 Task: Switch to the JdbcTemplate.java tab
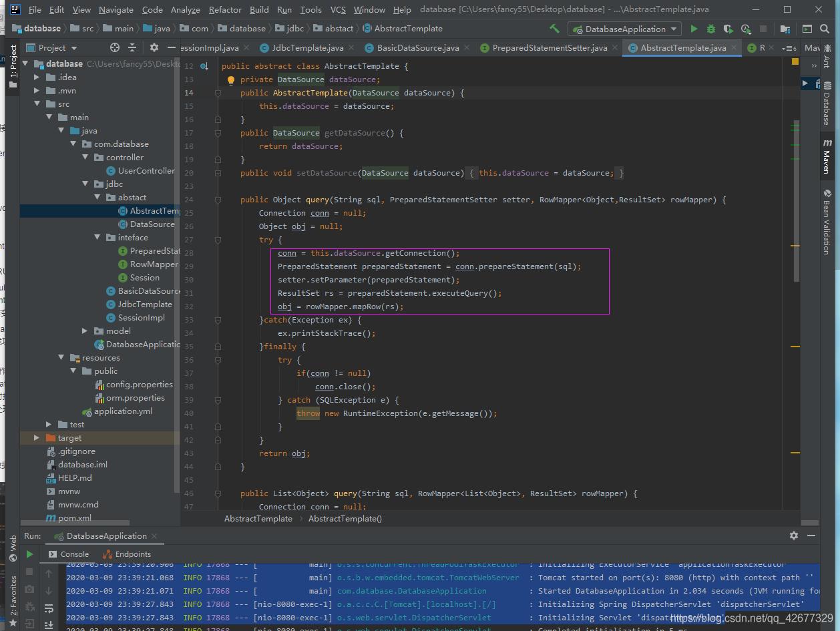tap(307, 47)
